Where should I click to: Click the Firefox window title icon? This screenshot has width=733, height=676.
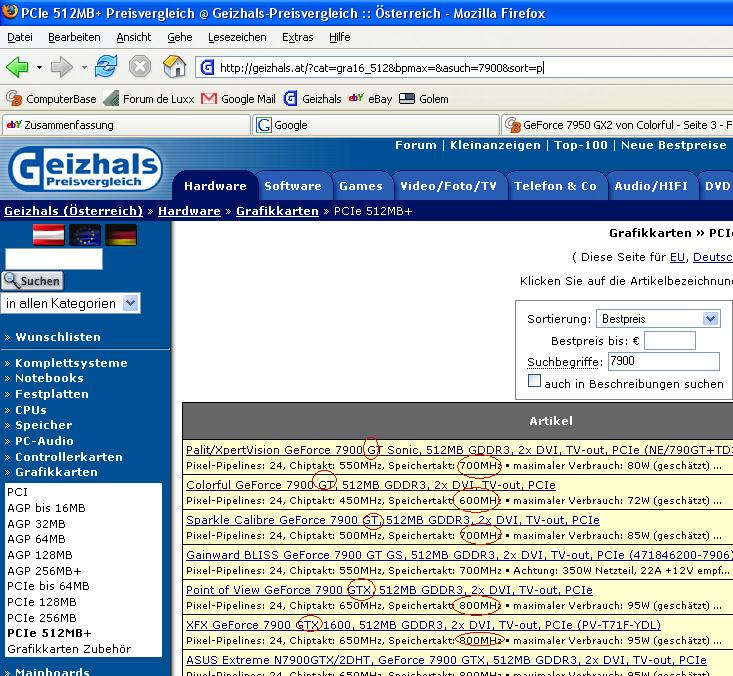point(9,11)
